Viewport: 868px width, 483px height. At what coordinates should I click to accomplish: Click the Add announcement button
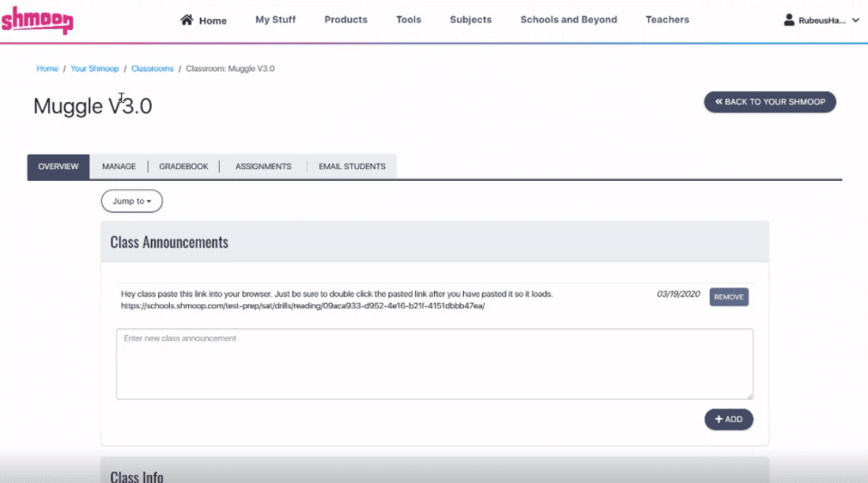pos(729,420)
